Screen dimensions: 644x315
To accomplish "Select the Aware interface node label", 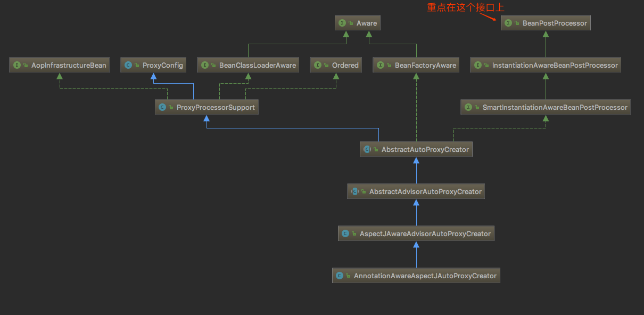I will click(x=367, y=23).
